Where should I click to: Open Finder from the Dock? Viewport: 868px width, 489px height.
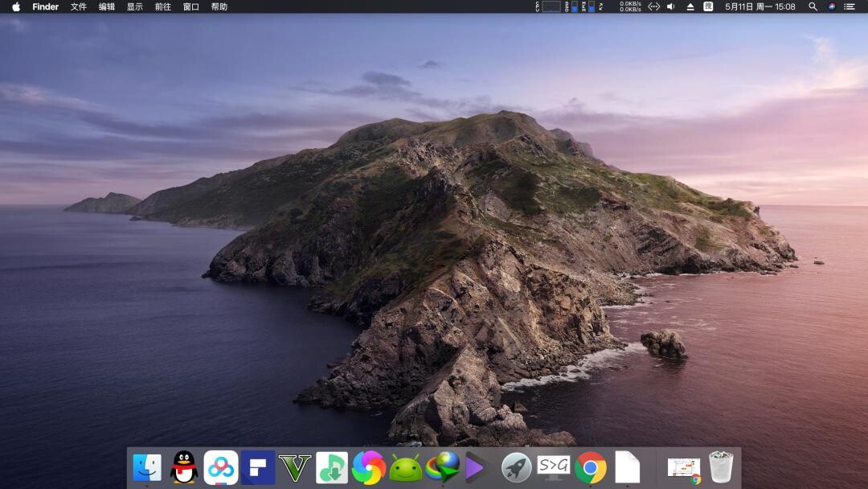147,467
